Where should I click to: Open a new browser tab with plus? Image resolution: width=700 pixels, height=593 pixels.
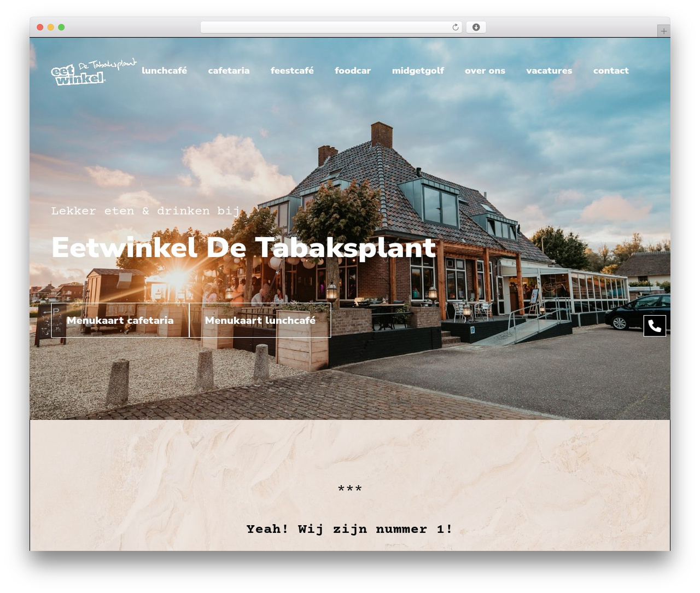[663, 31]
